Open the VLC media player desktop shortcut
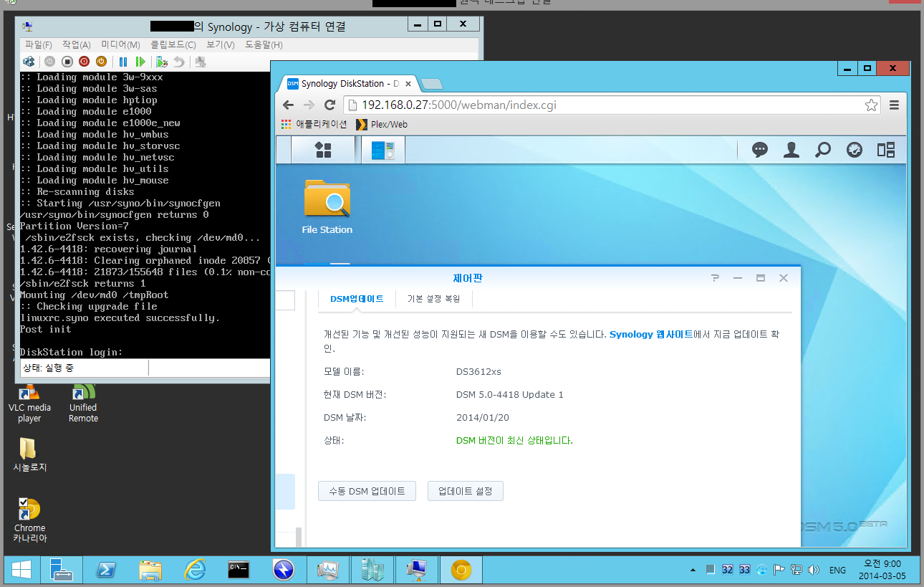Image resolution: width=924 pixels, height=587 pixels. tap(29, 404)
